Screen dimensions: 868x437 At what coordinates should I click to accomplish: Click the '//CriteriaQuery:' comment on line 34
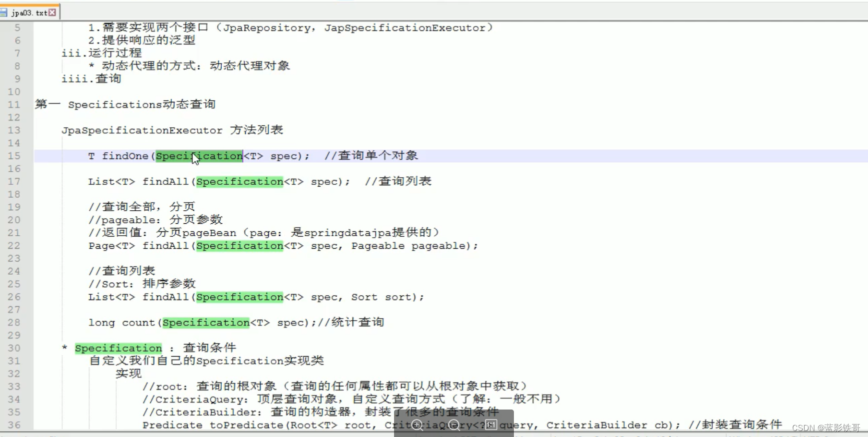pos(352,399)
